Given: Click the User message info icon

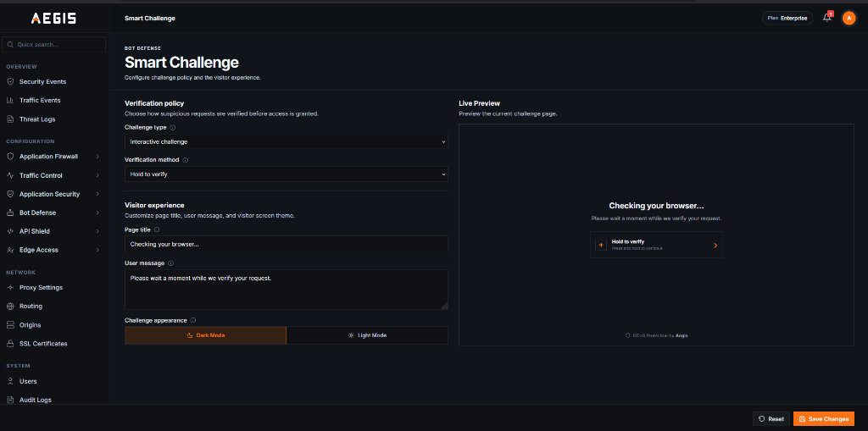Looking at the screenshot, I should tap(170, 263).
